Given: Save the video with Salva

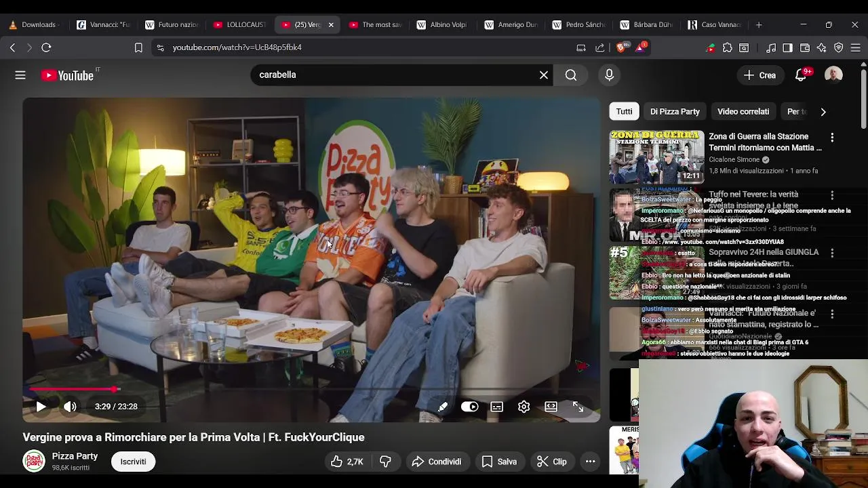Looking at the screenshot, I should point(499,462).
